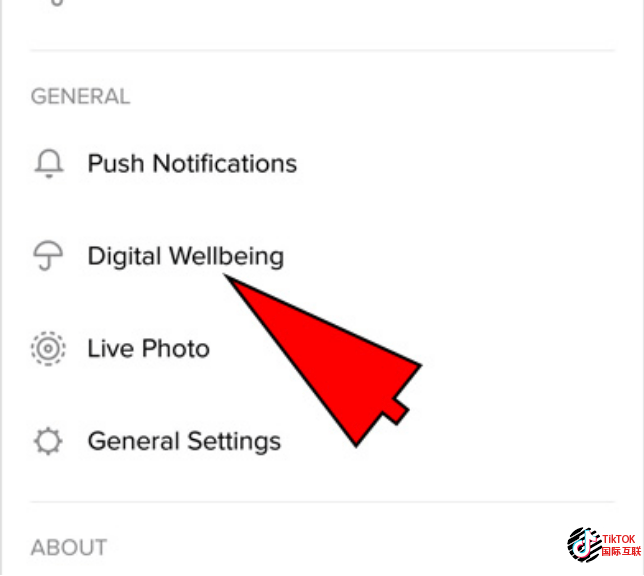The image size is (644, 576).
Task: Click the GENERAL section header
Action: coord(80,97)
